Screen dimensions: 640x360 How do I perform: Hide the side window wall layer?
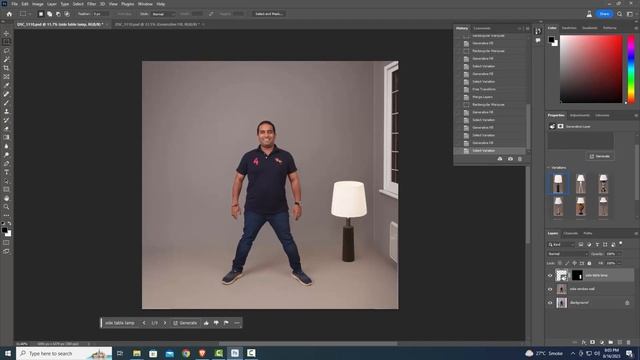pos(550,289)
